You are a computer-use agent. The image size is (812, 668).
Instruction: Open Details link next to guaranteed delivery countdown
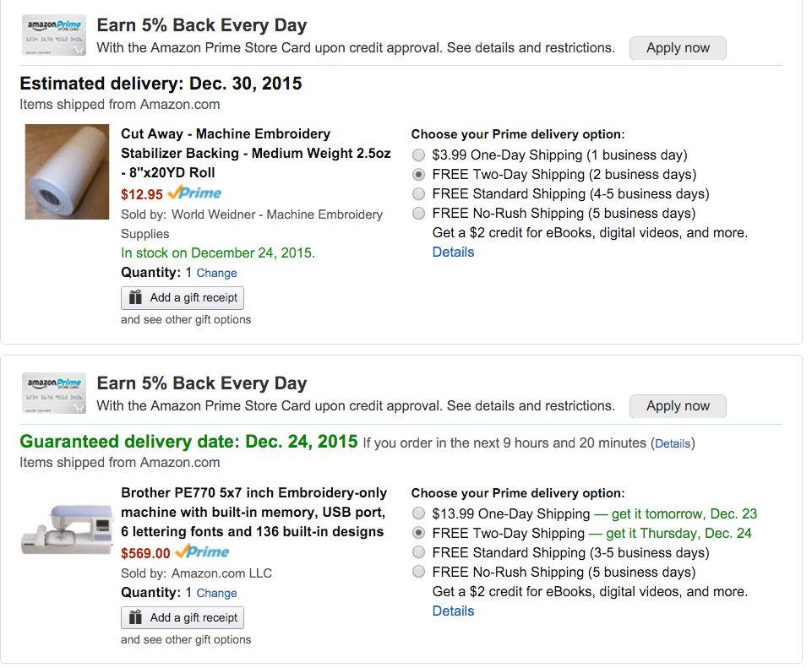[x=672, y=443]
